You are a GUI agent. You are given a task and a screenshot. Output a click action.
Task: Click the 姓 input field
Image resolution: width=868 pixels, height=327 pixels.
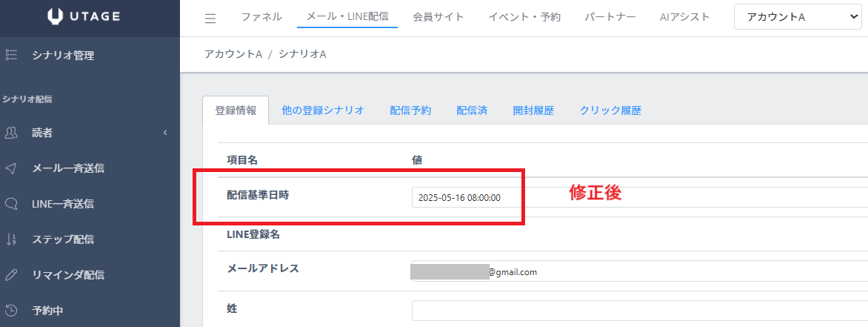637,310
